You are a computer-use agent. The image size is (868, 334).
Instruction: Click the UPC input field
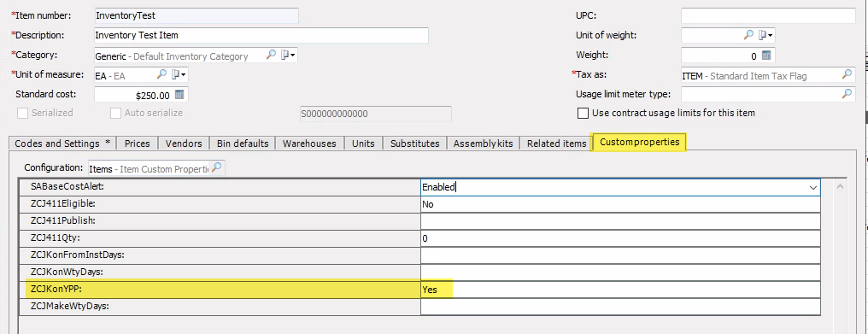click(768, 15)
